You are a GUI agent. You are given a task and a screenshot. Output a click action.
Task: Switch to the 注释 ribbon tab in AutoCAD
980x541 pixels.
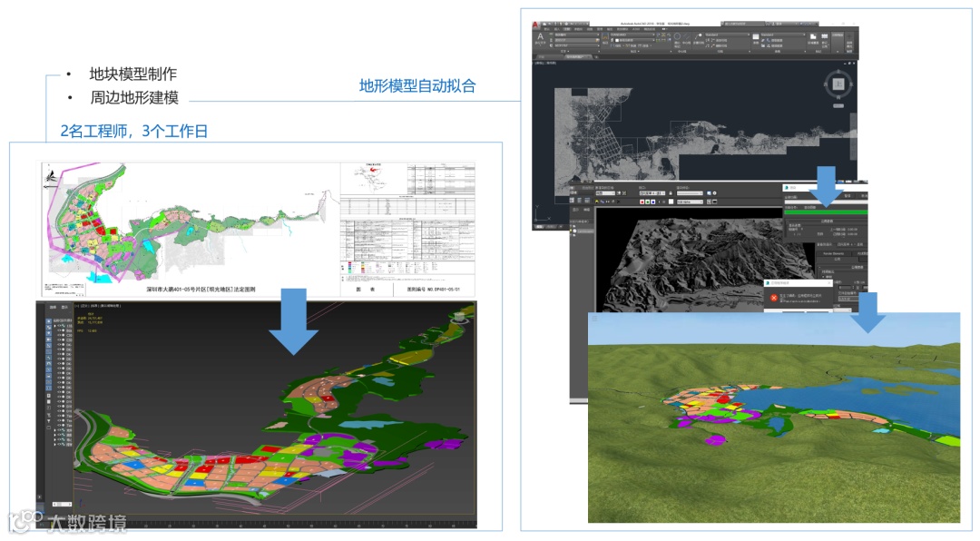click(566, 29)
